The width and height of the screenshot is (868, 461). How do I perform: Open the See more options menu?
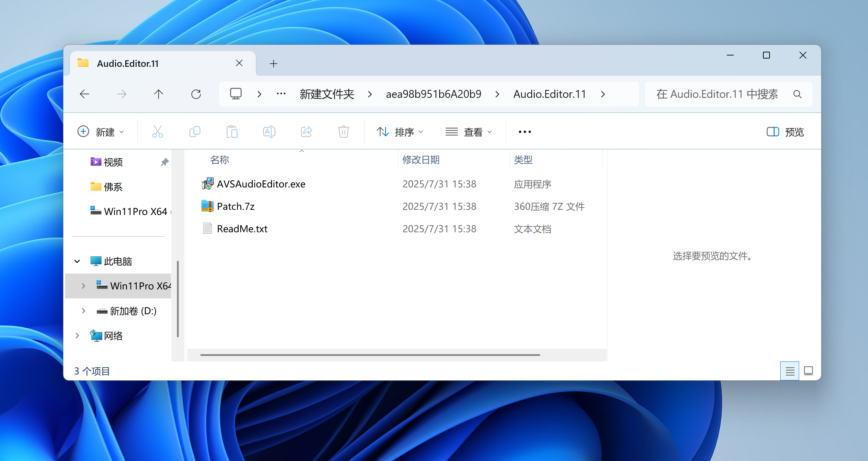tap(524, 132)
